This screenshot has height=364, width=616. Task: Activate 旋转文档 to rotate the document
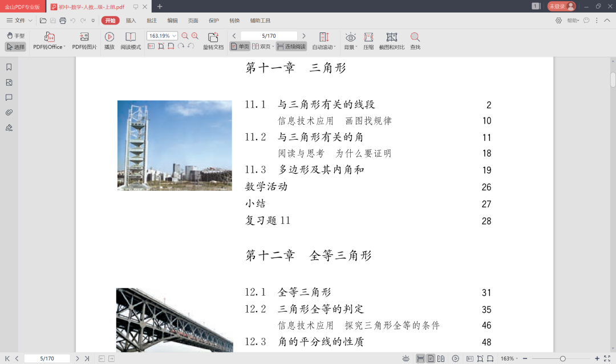click(x=213, y=40)
